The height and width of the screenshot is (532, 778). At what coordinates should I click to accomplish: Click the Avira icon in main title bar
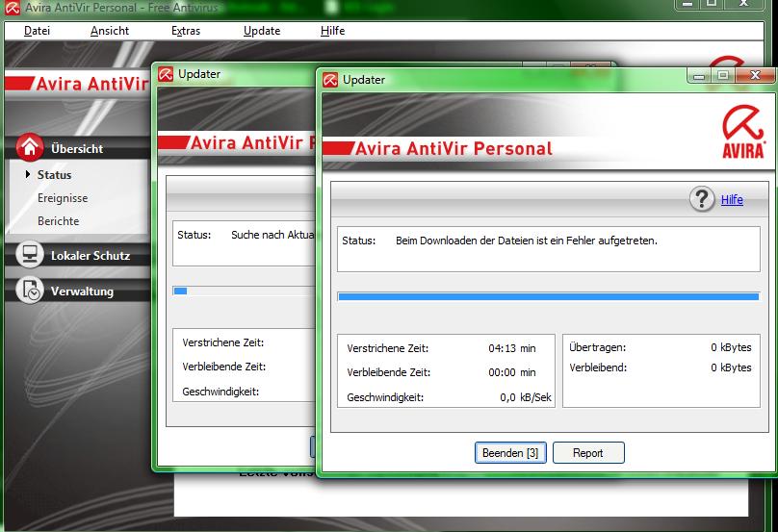[x=13, y=8]
